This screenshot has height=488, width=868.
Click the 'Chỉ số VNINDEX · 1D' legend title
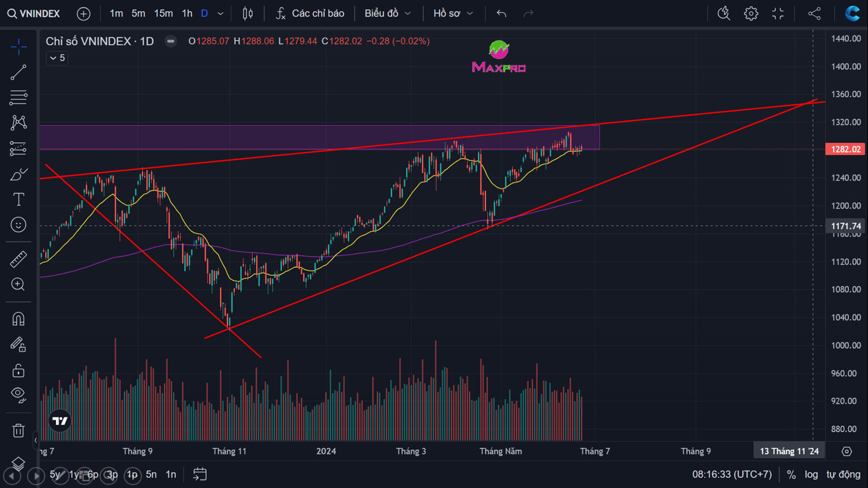pos(100,41)
